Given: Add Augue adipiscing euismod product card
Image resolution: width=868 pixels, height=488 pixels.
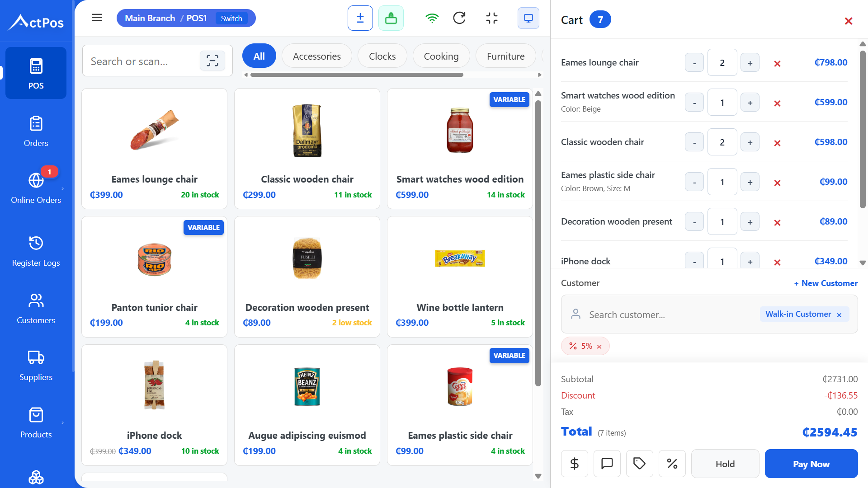Looking at the screenshot, I should (x=307, y=405).
